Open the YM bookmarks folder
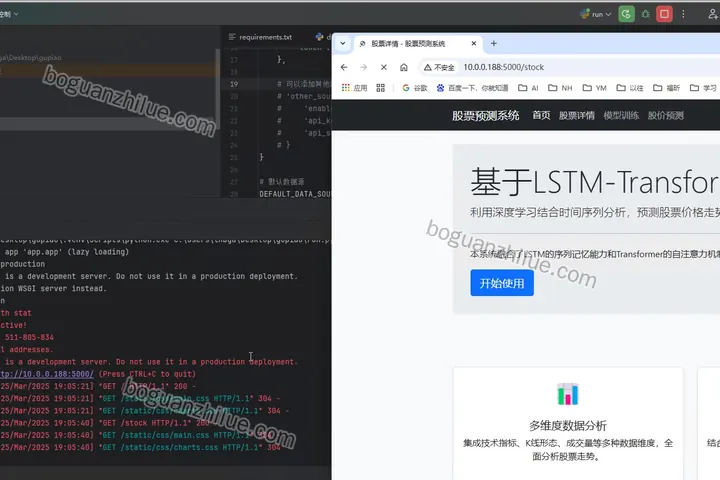The height and width of the screenshot is (480, 720). 595,88
